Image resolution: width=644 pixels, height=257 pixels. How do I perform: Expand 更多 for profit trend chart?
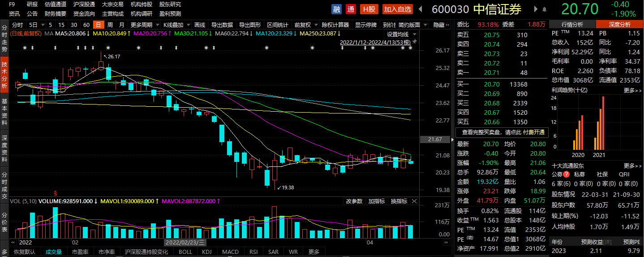tap(632, 90)
